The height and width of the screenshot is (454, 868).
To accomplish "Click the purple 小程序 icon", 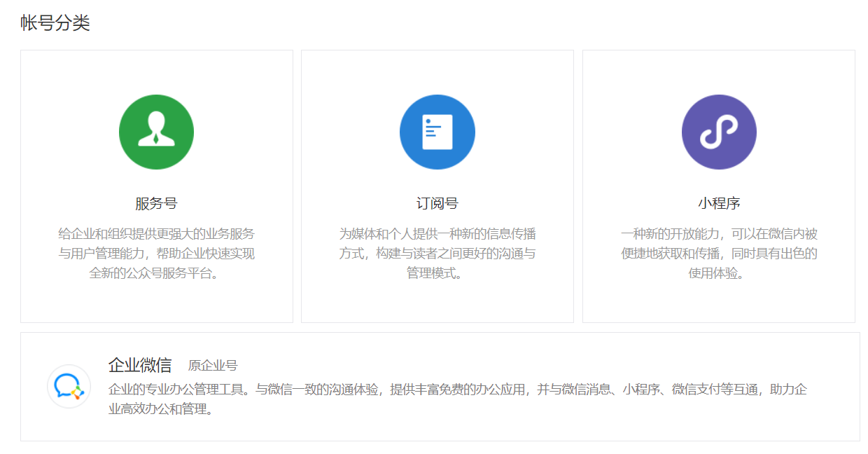I will click(719, 132).
